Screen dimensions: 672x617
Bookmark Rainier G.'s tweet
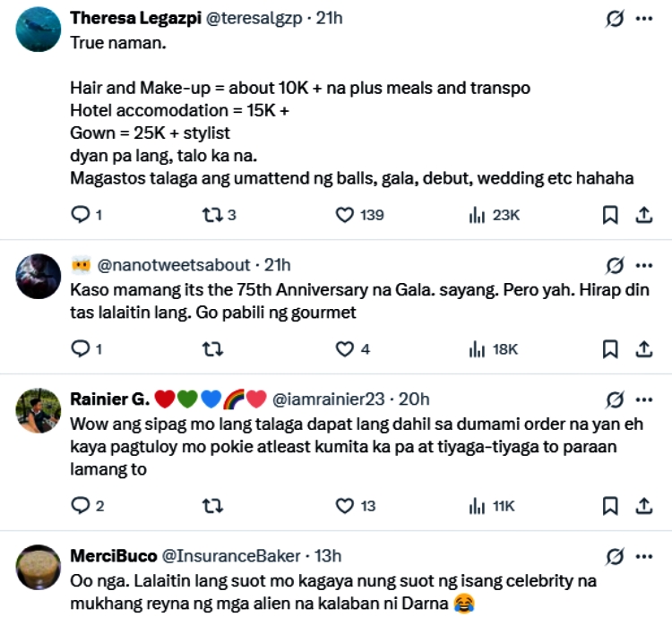pyautogui.click(x=609, y=506)
